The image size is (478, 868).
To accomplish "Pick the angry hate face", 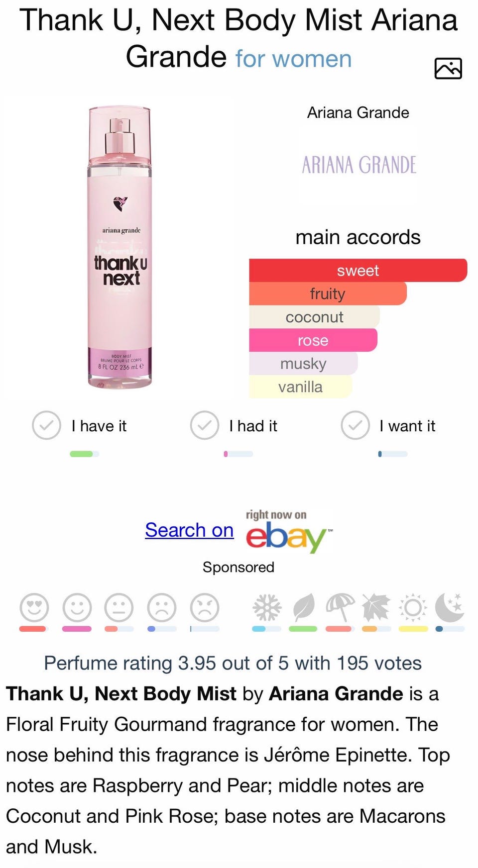I will tap(205, 607).
